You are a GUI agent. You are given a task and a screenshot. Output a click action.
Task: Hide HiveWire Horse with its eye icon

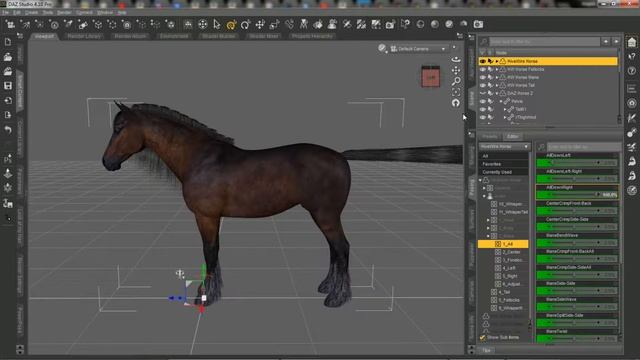tap(483, 61)
